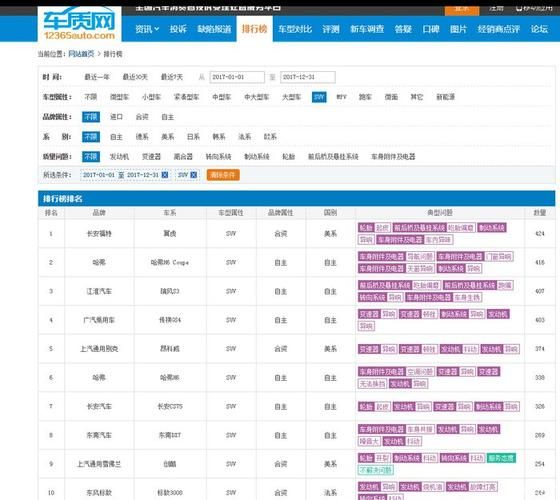Click the end date field 2017-12-31
This screenshot has height=500, width=560.
point(308,77)
